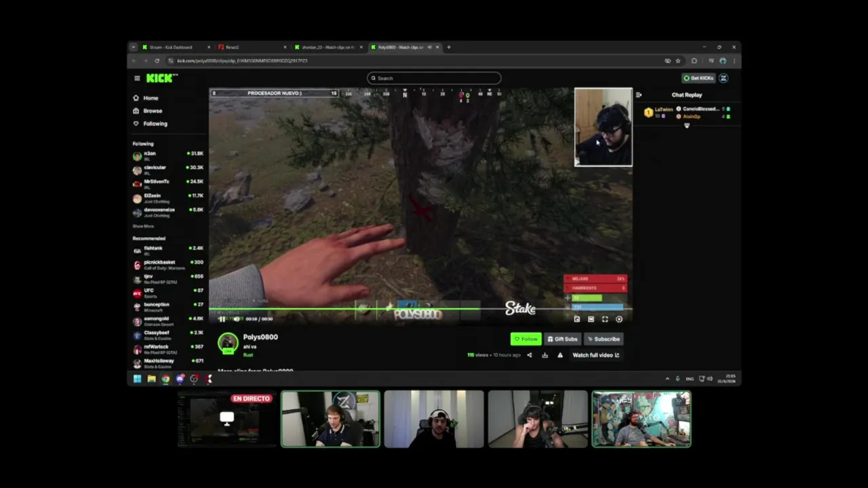Viewport: 868px width, 488px height.
Task: Follow Polys0800
Action: [x=526, y=339]
